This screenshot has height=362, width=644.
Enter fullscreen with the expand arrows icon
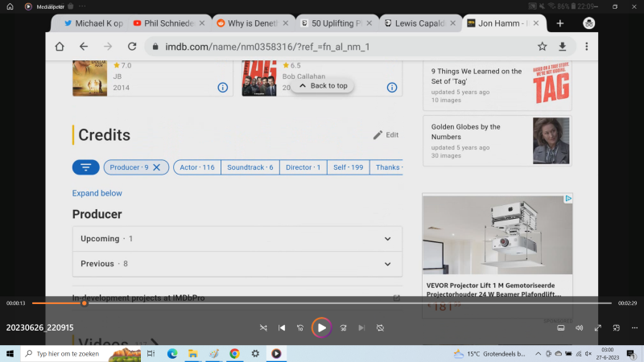click(598, 328)
